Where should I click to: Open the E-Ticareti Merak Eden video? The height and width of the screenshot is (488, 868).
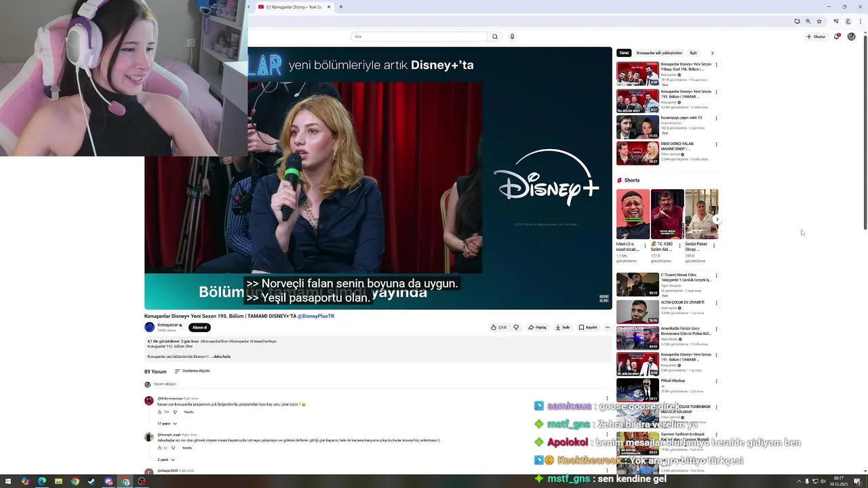pyautogui.click(x=637, y=285)
